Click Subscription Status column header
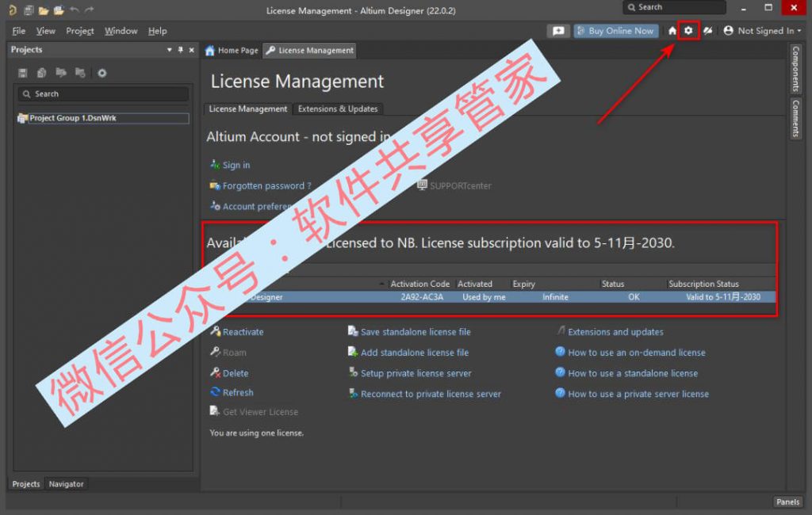This screenshot has height=515, width=812. coord(703,284)
